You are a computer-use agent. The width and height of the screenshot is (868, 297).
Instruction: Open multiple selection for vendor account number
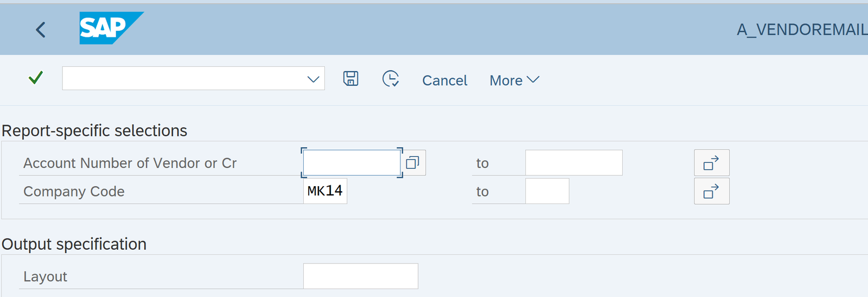tap(711, 163)
